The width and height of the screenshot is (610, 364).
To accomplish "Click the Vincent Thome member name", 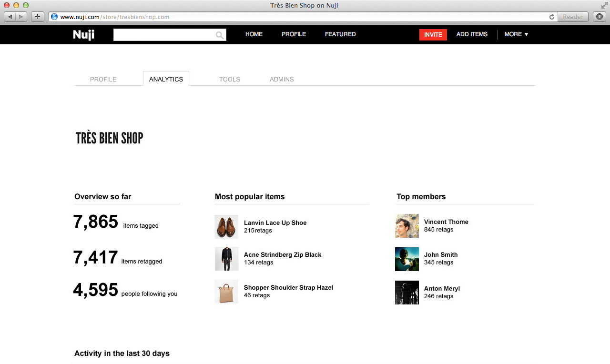I will pos(446,222).
